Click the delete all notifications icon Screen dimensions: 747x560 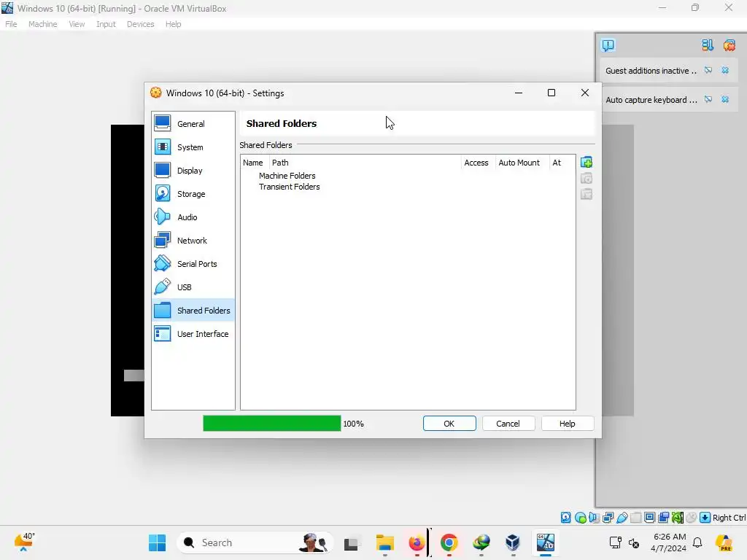point(729,45)
